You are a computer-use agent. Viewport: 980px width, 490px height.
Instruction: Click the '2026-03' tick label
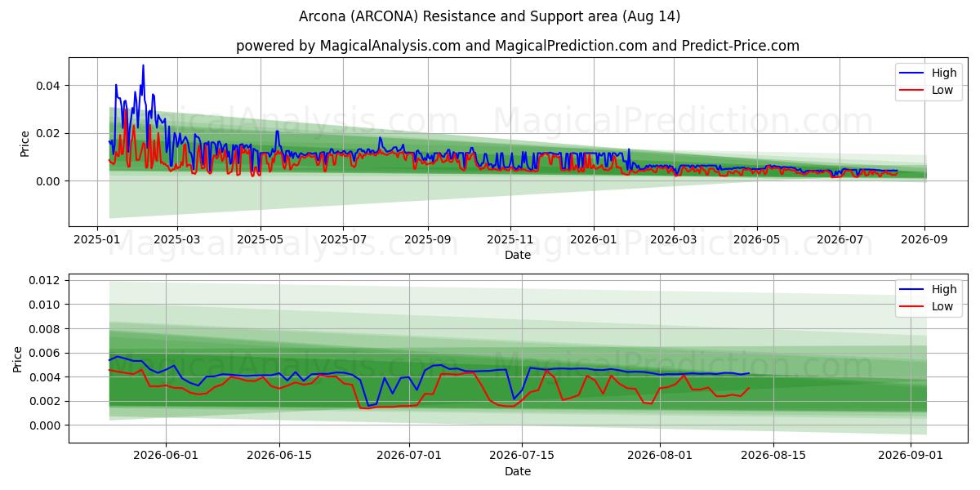tap(673, 238)
